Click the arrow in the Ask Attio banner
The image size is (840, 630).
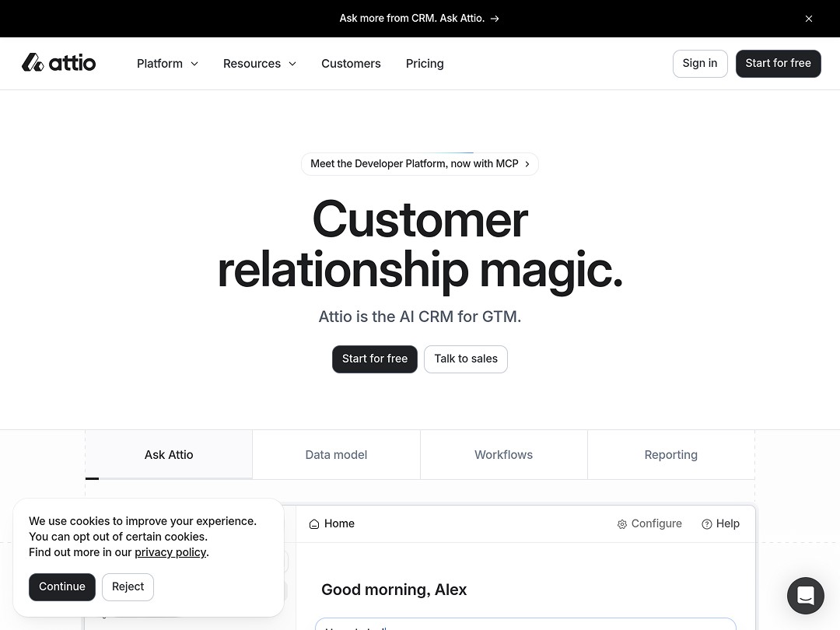coord(495,18)
